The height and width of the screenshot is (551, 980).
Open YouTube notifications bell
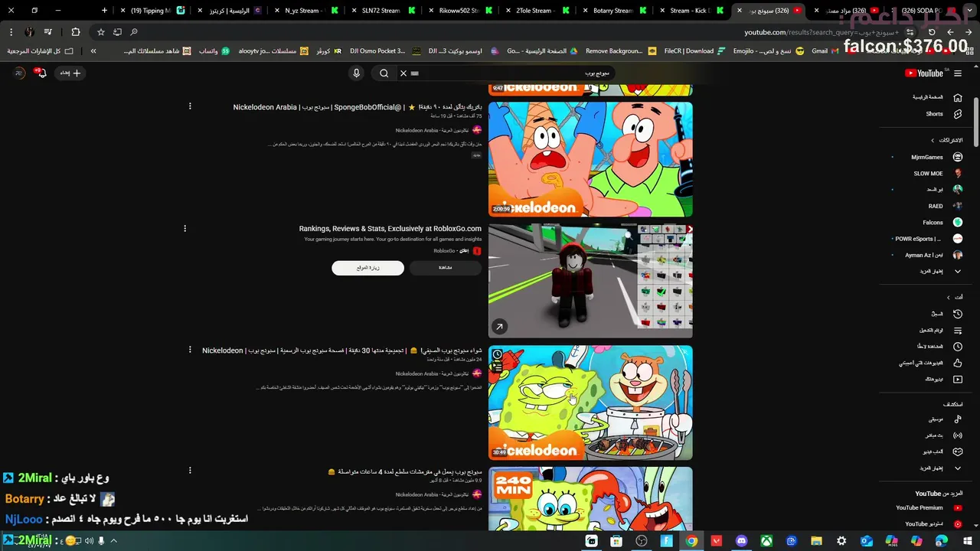click(41, 73)
